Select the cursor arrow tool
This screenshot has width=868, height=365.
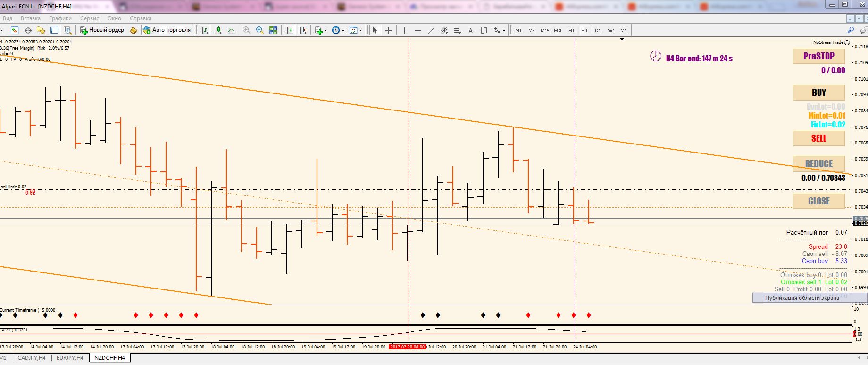coord(375,30)
